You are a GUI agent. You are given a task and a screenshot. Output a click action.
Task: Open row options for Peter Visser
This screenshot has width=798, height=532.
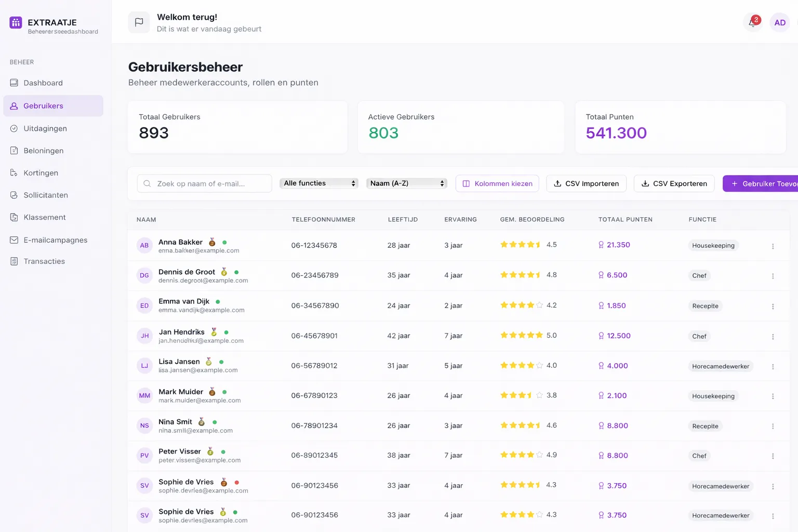tap(773, 456)
